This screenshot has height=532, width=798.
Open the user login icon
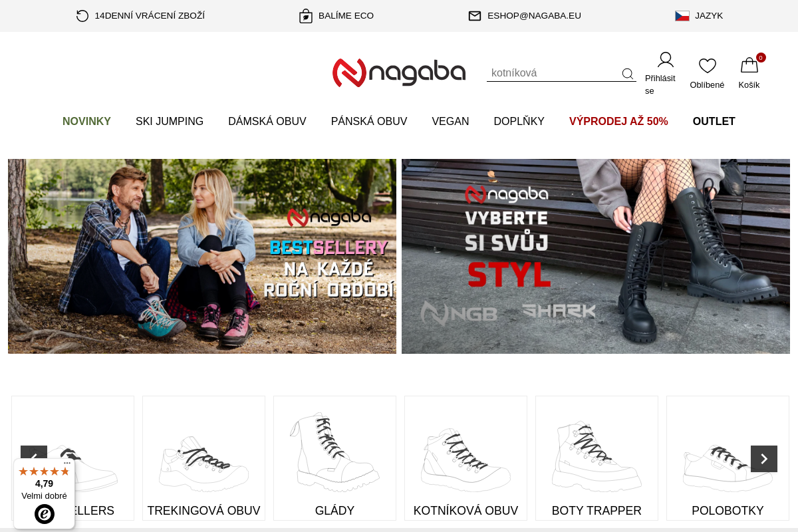point(666,60)
